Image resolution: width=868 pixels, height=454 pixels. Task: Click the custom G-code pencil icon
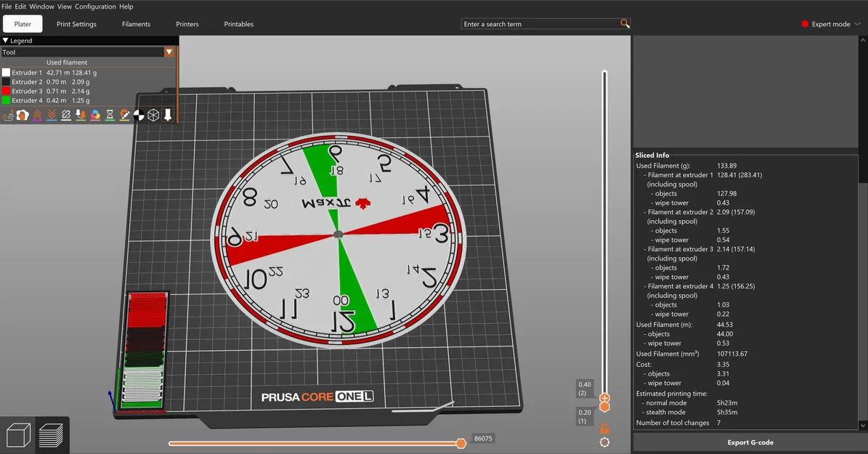point(124,115)
